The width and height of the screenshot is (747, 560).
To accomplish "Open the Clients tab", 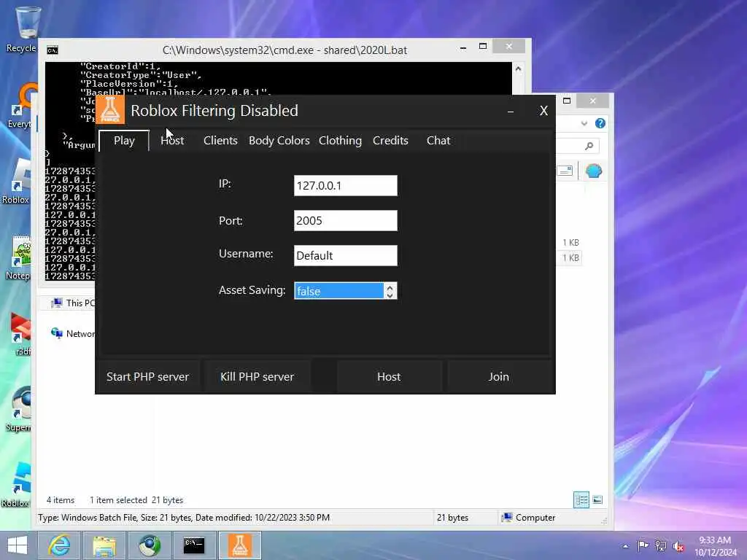I will (220, 141).
